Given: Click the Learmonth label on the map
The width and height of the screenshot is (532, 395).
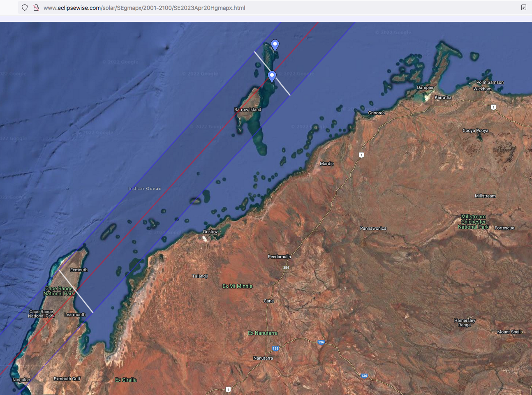Looking at the screenshot, I should point(75,315).
